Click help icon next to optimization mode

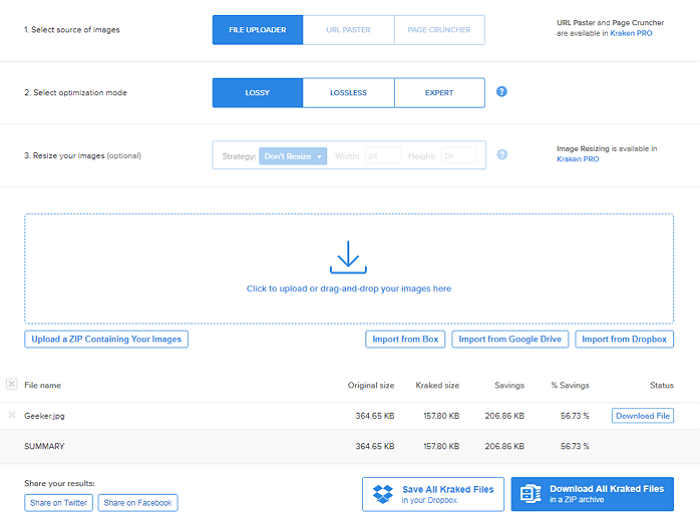502,92
